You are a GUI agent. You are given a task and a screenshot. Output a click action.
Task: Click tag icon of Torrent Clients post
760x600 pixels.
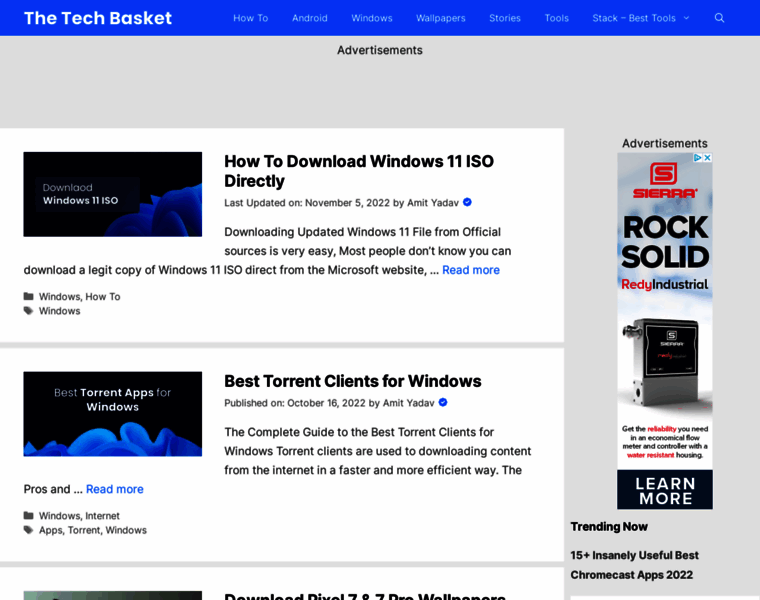[29, 530]
